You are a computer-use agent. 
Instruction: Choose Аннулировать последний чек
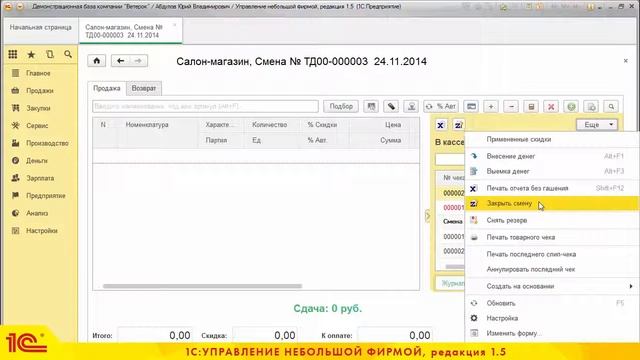[x=552, y=269]
